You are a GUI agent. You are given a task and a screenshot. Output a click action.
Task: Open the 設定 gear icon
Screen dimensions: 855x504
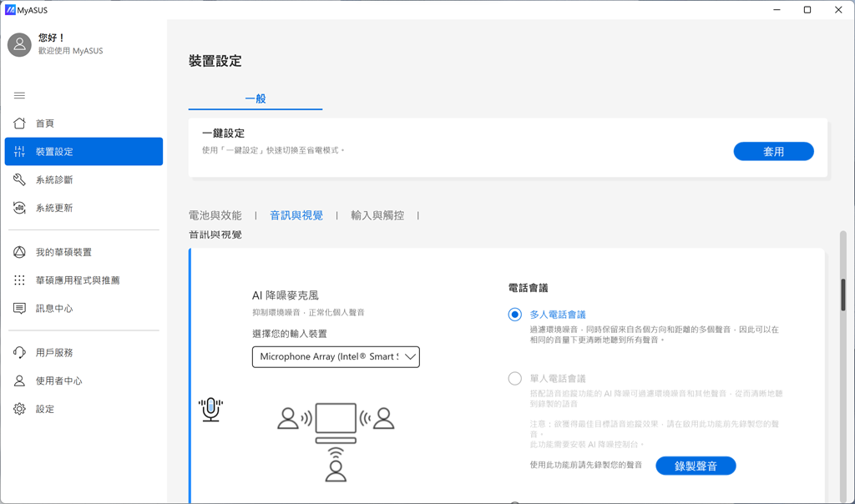(x=19, y=409)
